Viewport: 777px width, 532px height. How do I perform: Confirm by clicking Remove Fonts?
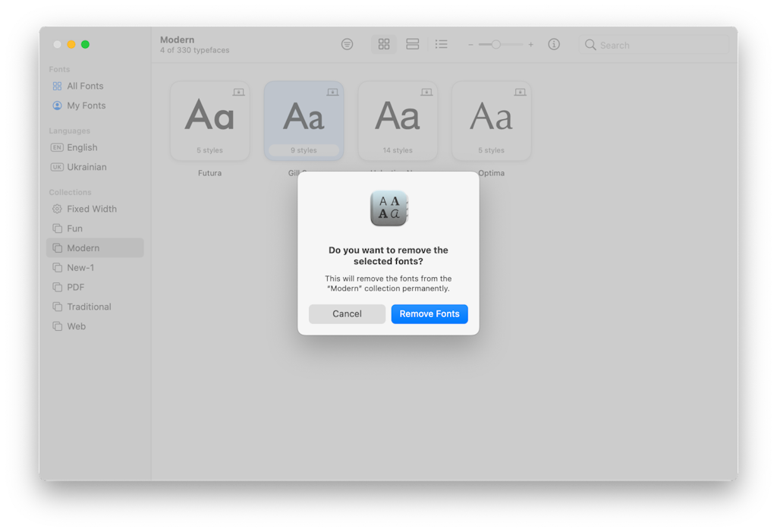(x=429, y=313)
